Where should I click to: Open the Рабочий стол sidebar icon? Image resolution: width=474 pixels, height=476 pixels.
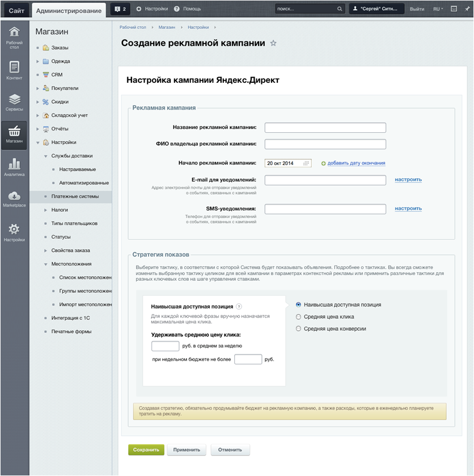[x=14, y=32]
